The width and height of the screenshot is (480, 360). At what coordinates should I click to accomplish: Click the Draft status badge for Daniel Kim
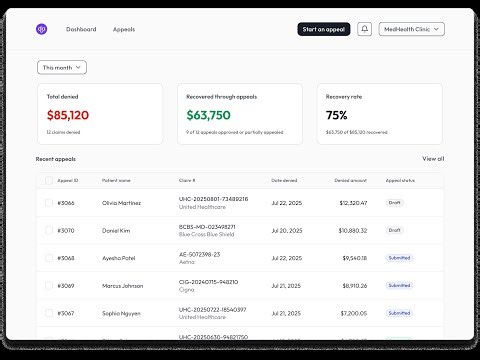395,230
